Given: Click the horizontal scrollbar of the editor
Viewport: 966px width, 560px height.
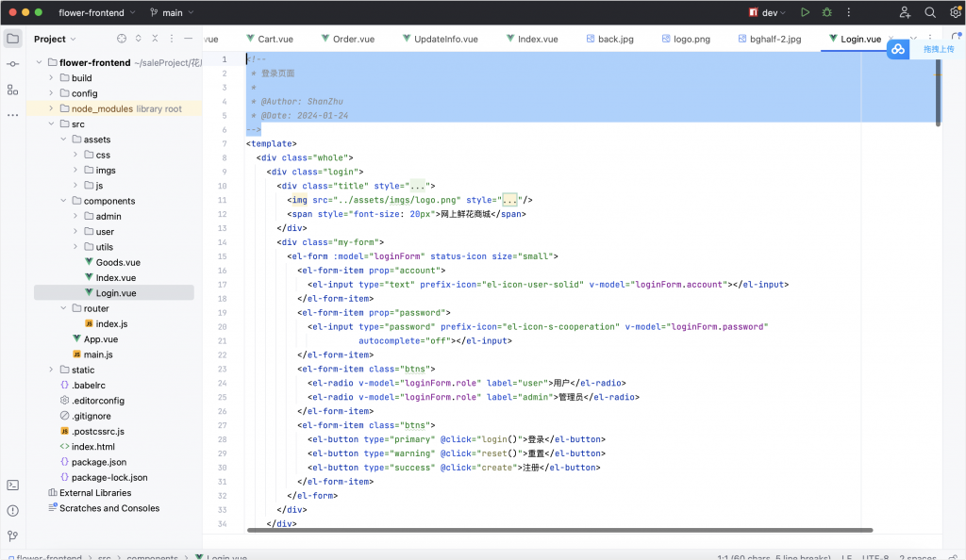Looking at the screenshot, I should (559, 531).
